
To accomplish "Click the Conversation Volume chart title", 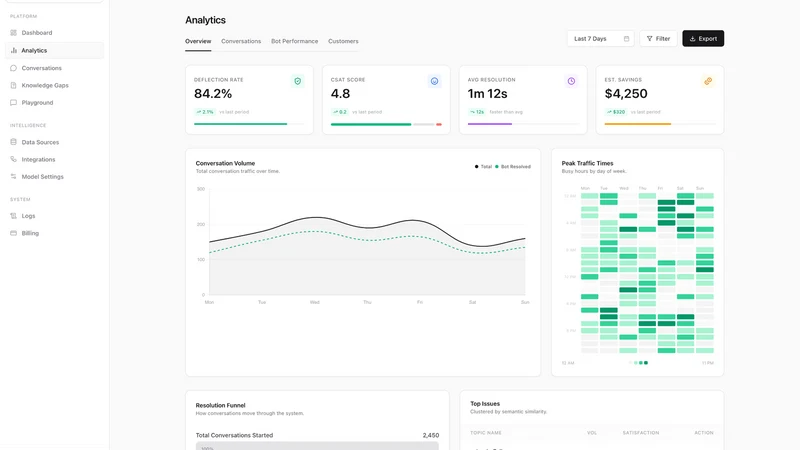I will [225, 163].
